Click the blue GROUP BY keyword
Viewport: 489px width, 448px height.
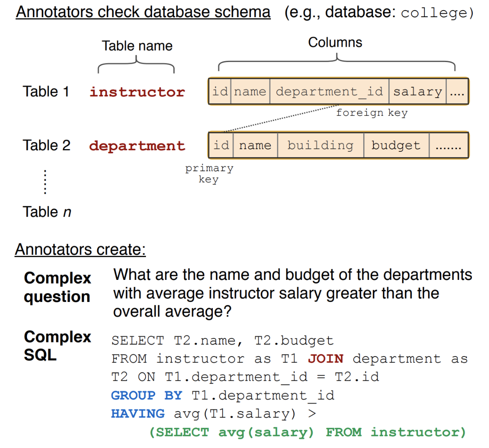tap(146, 396)
